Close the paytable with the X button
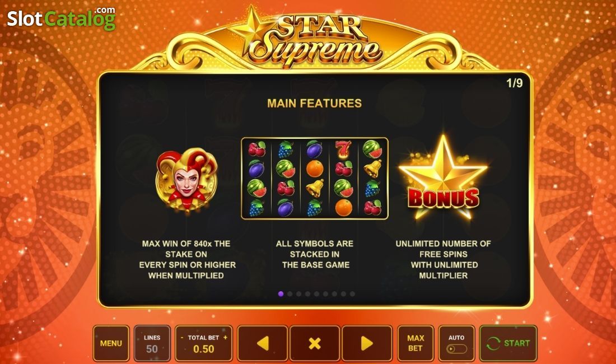This screenshot has height=364, width=616. [315, 343]
